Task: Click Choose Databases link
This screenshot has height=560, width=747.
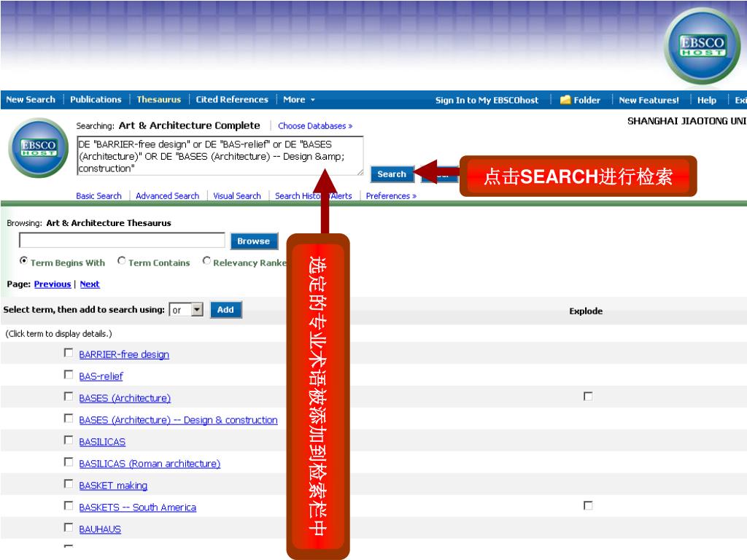Action: tap(315, 125)
